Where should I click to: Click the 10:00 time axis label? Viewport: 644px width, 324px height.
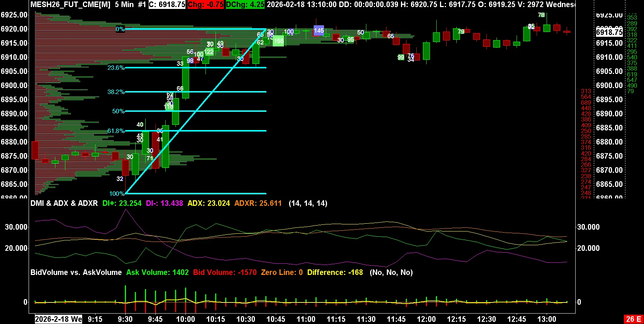click(185, 319)
